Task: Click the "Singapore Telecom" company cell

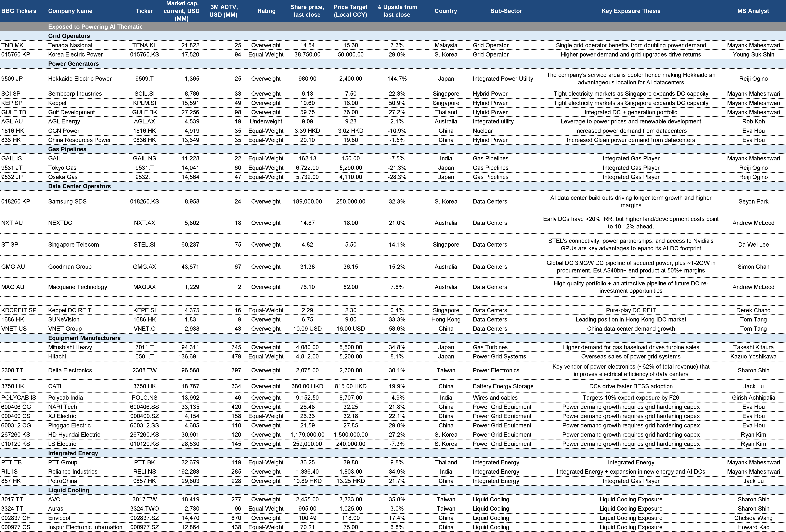Action: tap(73, 245)
